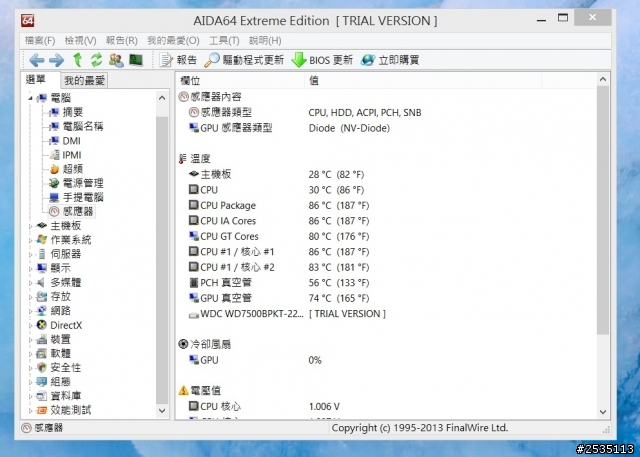Click the green monitor graph icon
Viewport: 640px width, 457px height.
point(136,60)
